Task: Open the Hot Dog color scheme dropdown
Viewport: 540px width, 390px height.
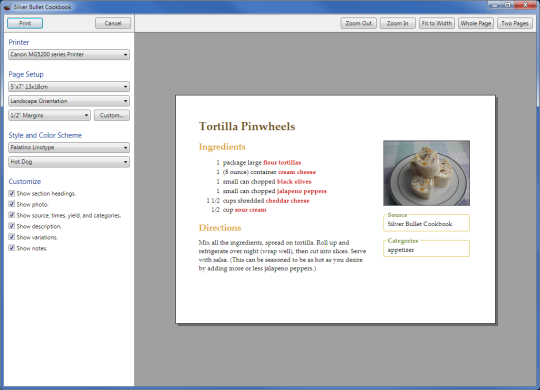Action: (x=69, y=162)
